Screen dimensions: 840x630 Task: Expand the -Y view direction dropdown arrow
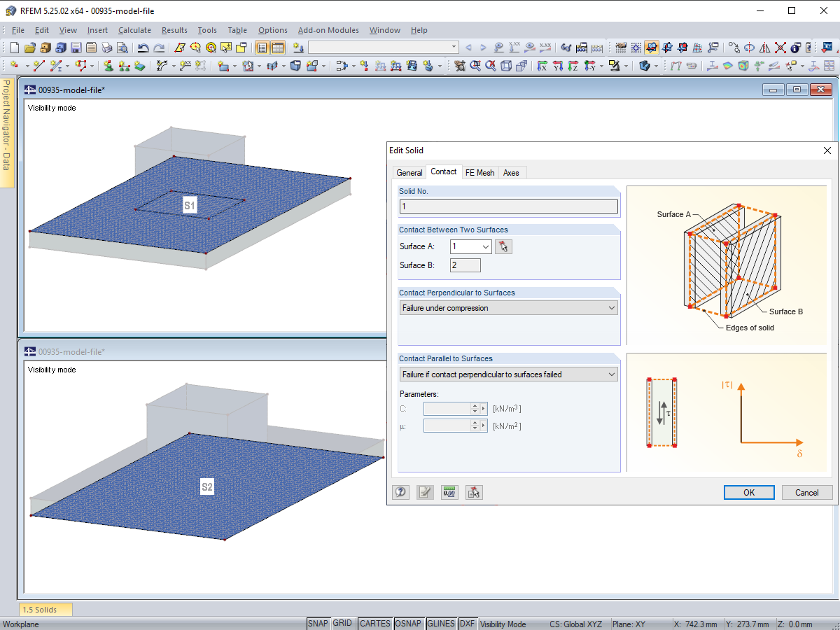[x=602, y=66]
